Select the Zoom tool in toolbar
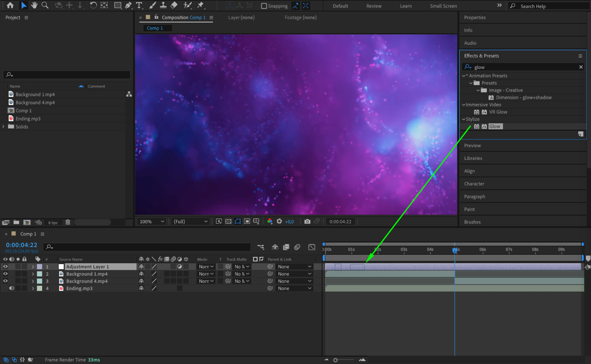591x364 pixels. coord(45,5)
